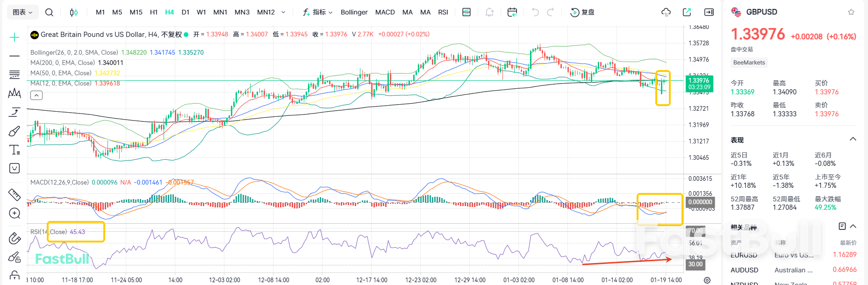Toggle the magnet snap mode
The image size is (868, 285).
[x=14, y=238]
